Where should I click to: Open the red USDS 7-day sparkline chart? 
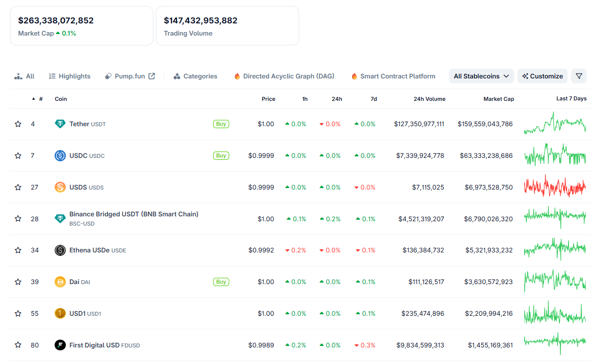555,187
